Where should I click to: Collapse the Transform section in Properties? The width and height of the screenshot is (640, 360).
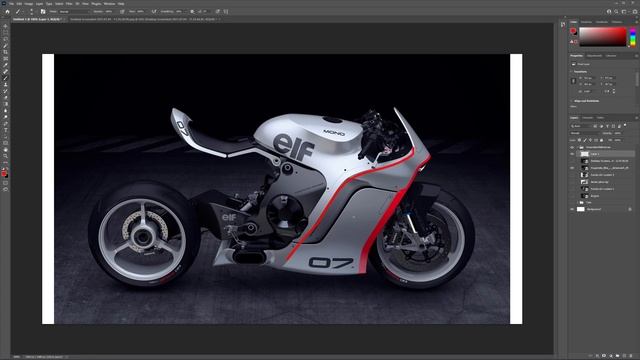point(571,71)
